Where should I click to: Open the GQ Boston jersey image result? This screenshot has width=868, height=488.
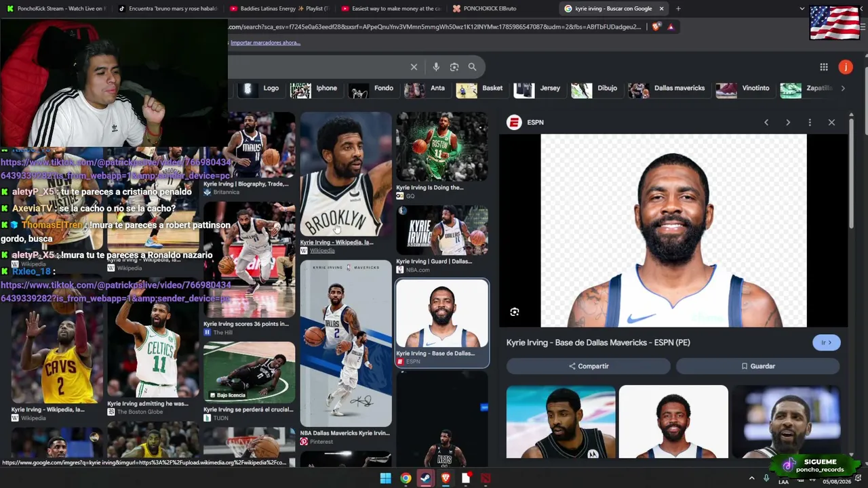442,147
